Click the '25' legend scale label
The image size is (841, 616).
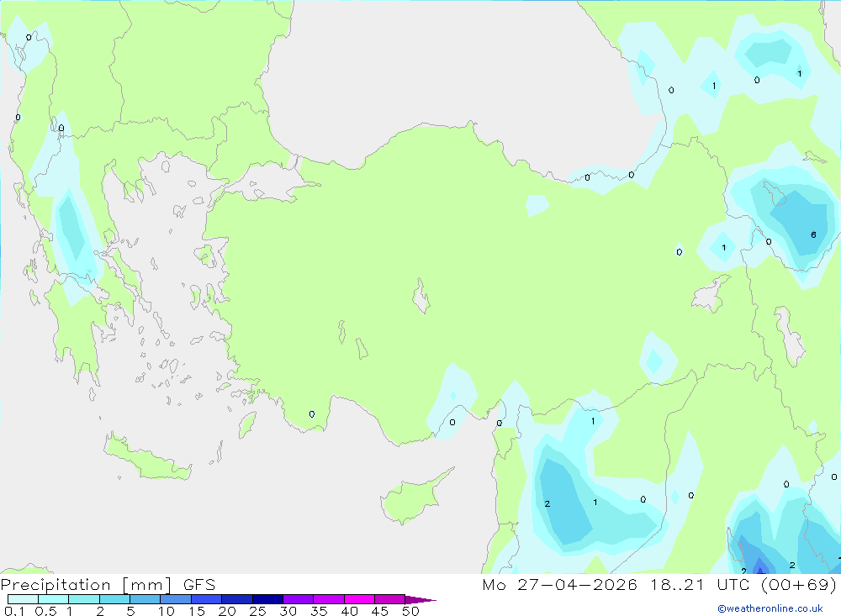pyautogui.click(x=257, y=611)
